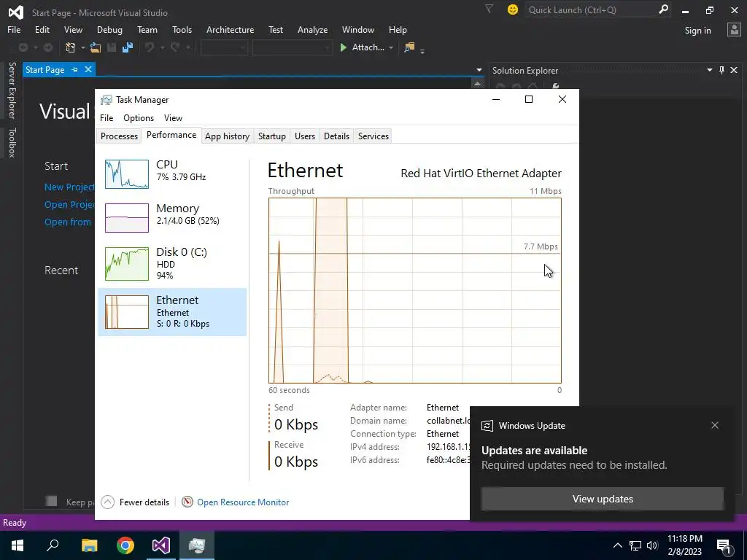Open the Attach dropdown arrow
747x560 pixels.
click(x=391, y=47)
